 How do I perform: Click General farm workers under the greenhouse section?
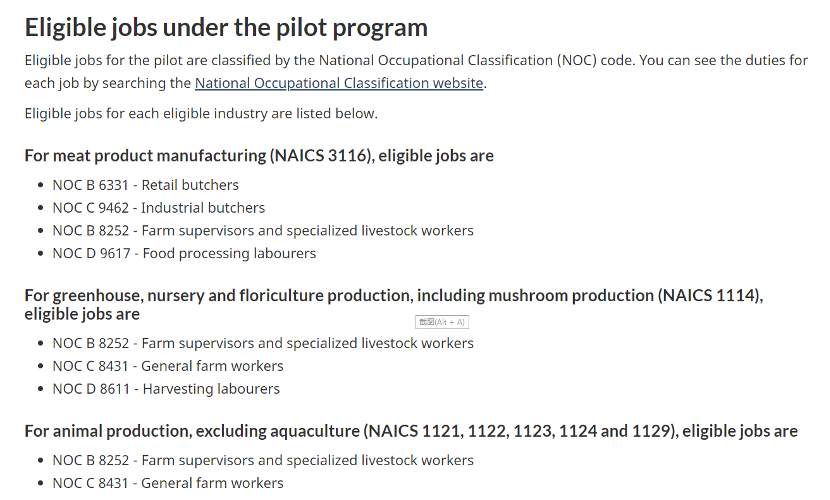coord(168,366)
